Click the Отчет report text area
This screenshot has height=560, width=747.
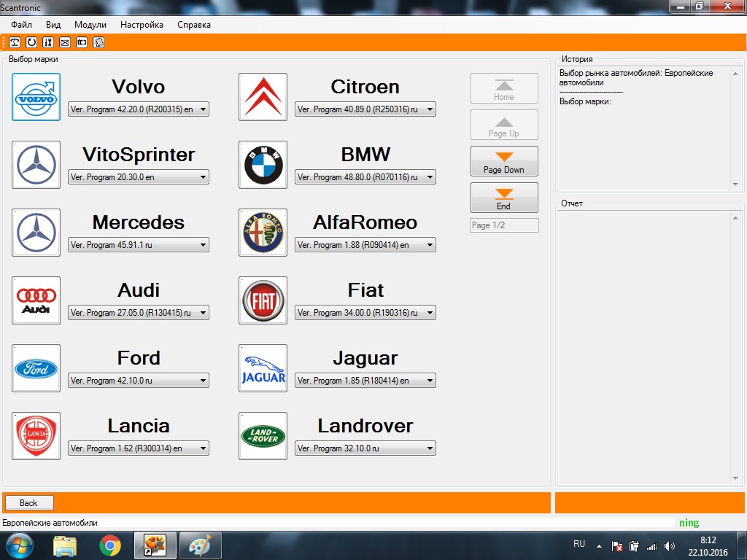[644, 348]
